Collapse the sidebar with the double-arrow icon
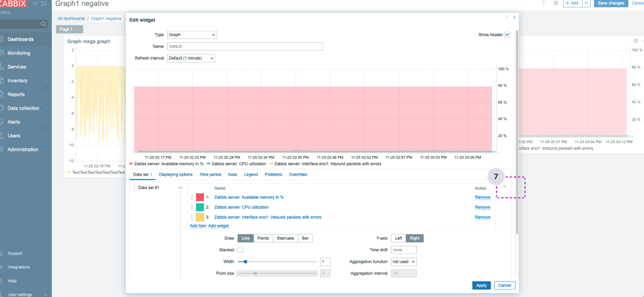This screenshot has width=644, height=297. [x=35, y=3]
